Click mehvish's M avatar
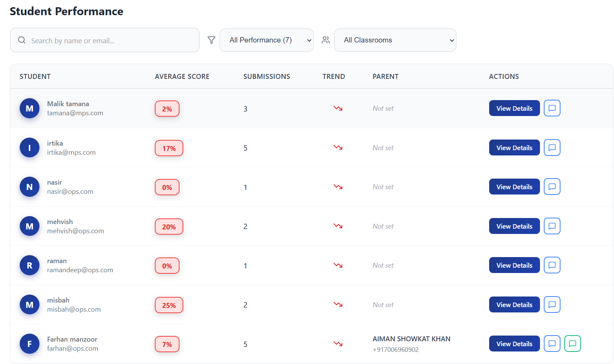The image size is (614, 364). [x=30, y=226]
